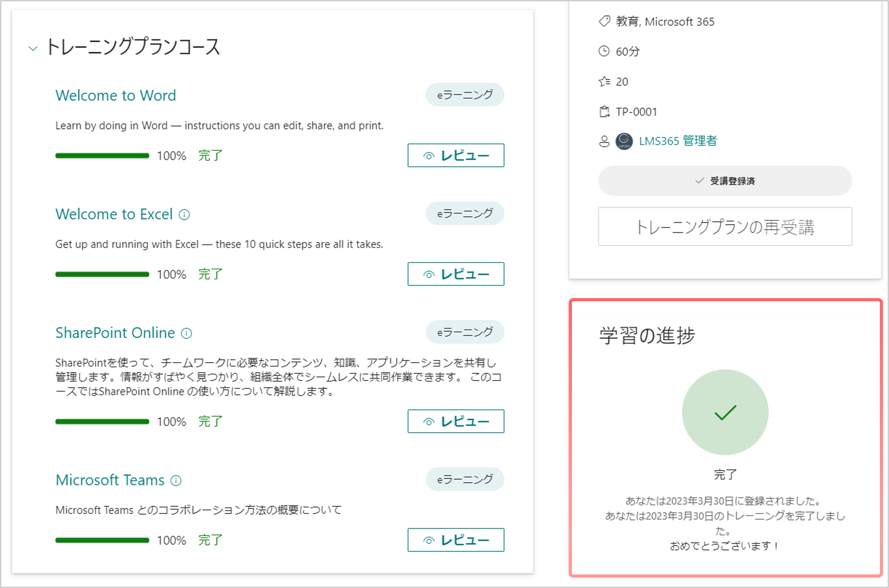Click the 60分 duration text
This screenshot has width=889, height=588.
tap(628, 51)
